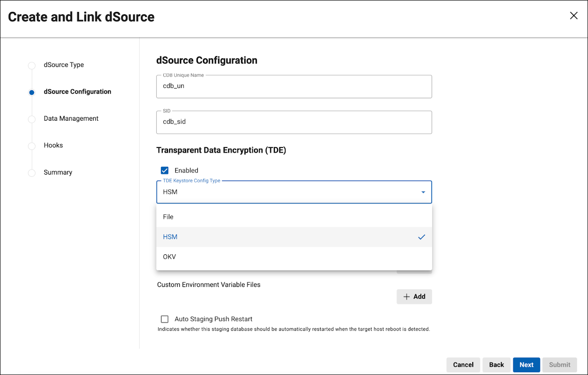
Task: Collapse the TDE Keystore Config Type arrow
Action: tap(423, 192)
